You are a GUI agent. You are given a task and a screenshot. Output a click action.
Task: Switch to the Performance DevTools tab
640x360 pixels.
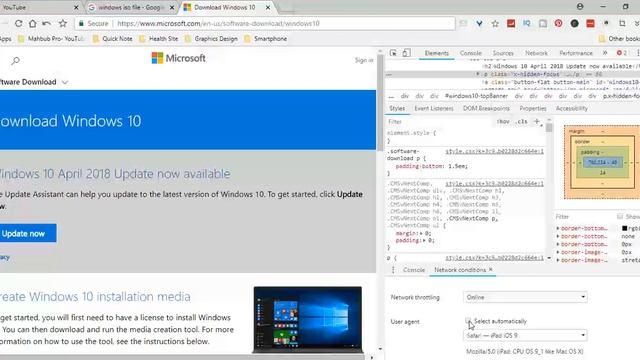tap(576, 53)
